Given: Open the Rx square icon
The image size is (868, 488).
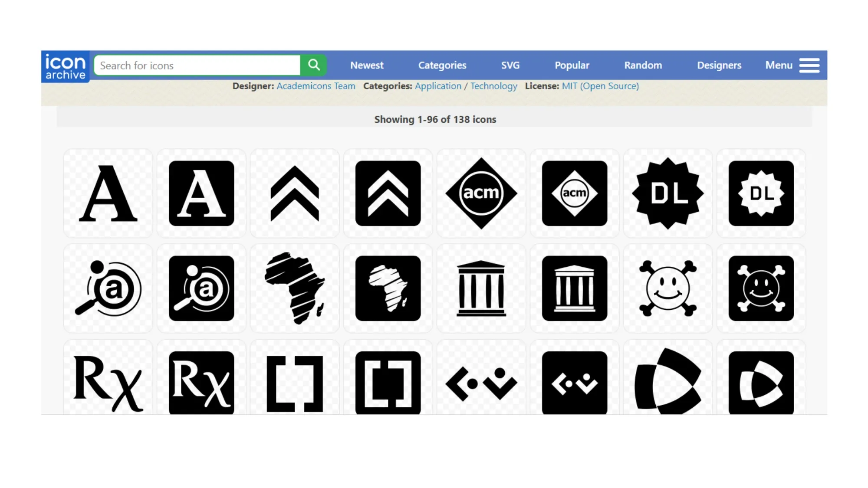Looking at the screenshot, I should click(x=201, y=383).
